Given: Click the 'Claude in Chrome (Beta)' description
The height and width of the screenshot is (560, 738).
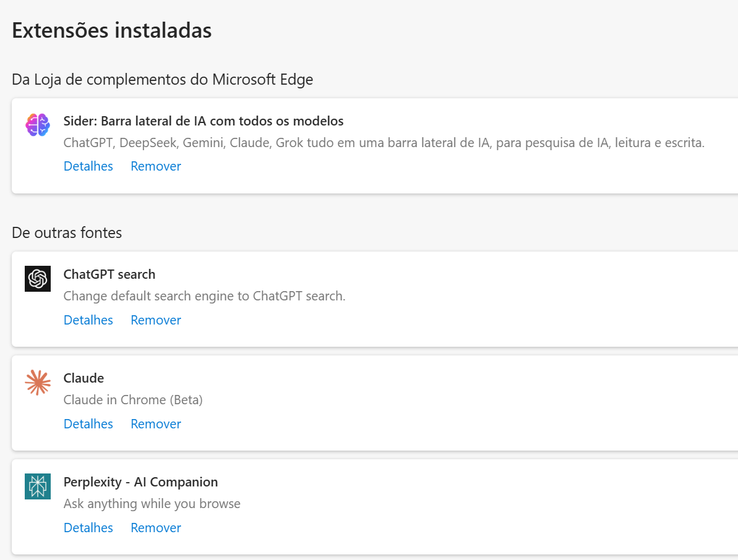Looking at the screenshot, I should click(133, 400).
